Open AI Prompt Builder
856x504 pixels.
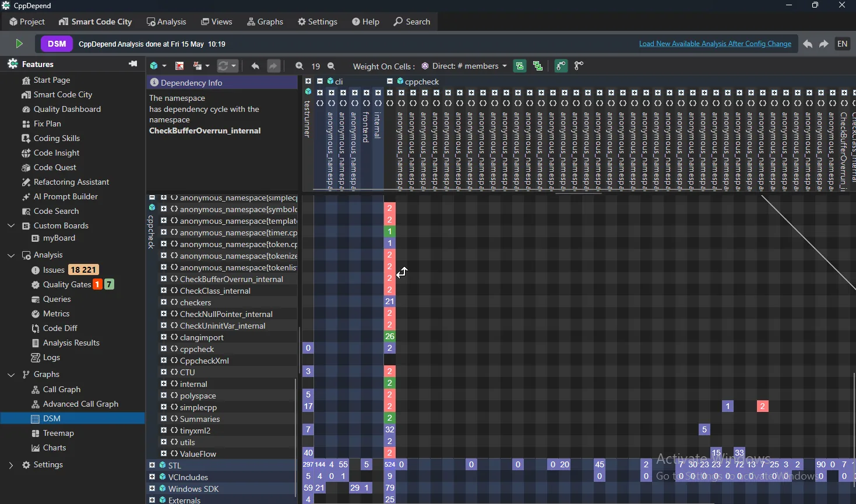pyautogui.click(x=59, y=196)
